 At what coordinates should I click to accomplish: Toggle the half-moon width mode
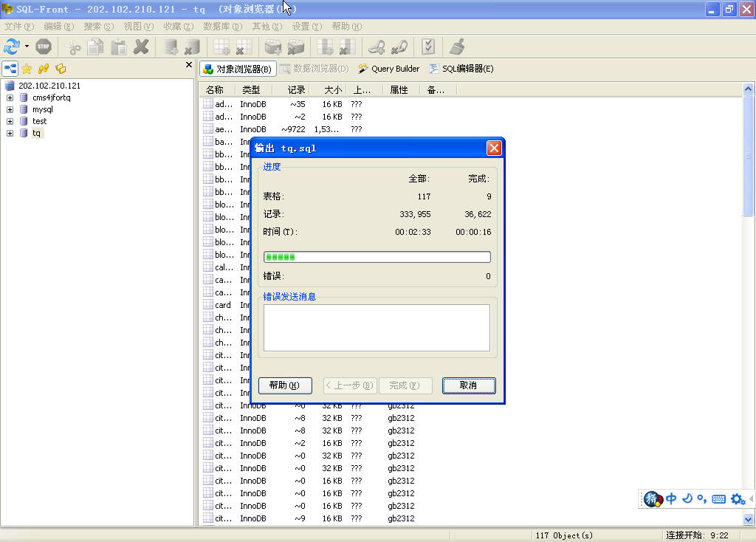[687, 498]
